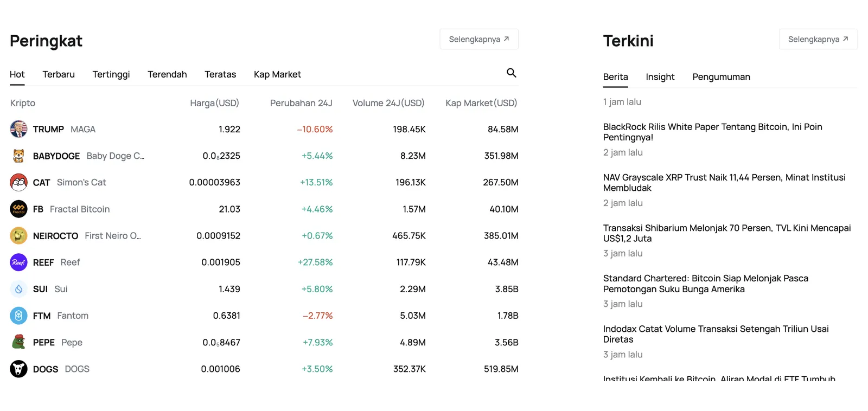The height and width of the screenshot is (411, 868).
Task: Click the REEF coin logo
Action: [18, 262]
